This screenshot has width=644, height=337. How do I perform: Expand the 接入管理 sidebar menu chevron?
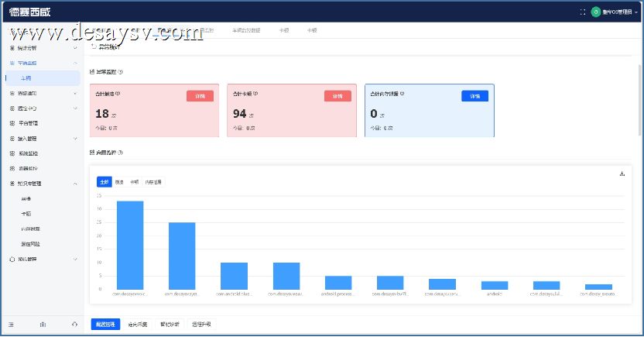pos(75,139)
